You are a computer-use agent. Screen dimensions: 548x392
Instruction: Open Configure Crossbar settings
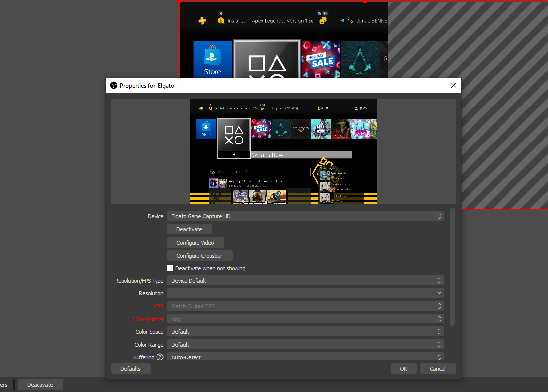click(x=199, y=255)
